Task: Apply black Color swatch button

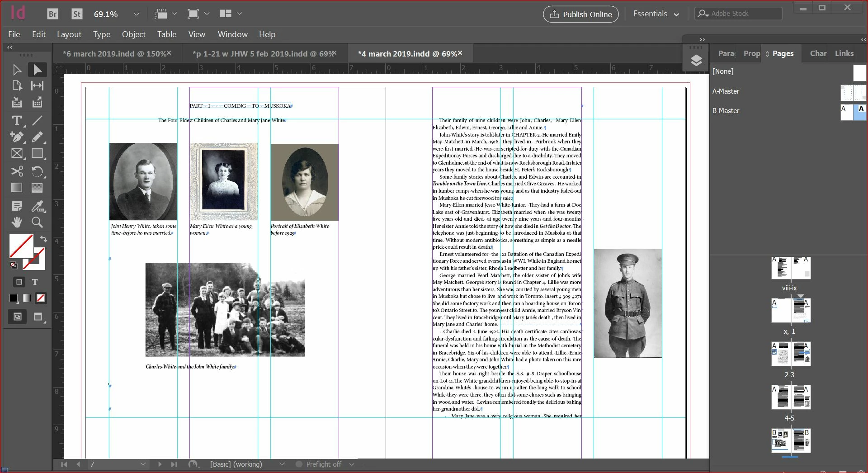Action: point(14,298)
